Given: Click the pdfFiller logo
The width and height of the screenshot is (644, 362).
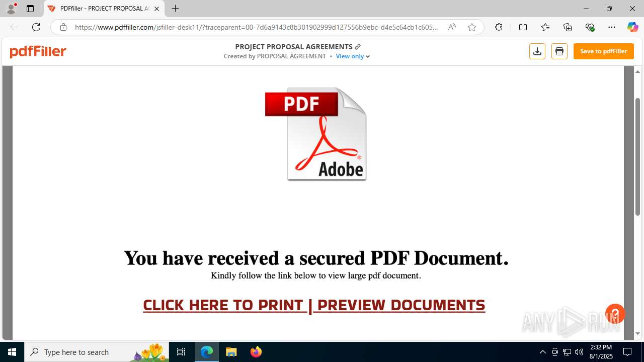Looking at the screenshot, I should point(38,51).
